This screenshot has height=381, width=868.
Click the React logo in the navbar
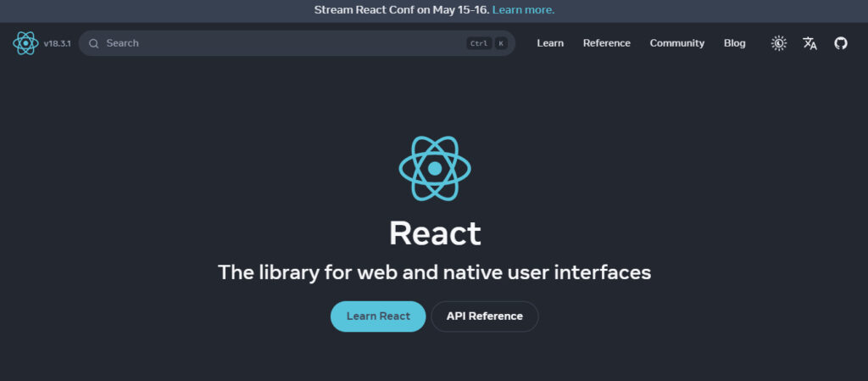tap(25, 43)
